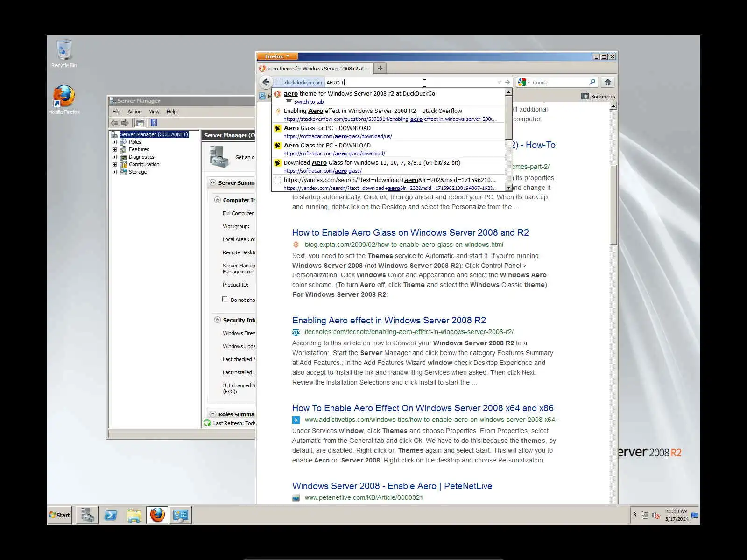
Task: Select the Mozilla Firefox desktop shortcut
Action: click(x=64, y=99)
